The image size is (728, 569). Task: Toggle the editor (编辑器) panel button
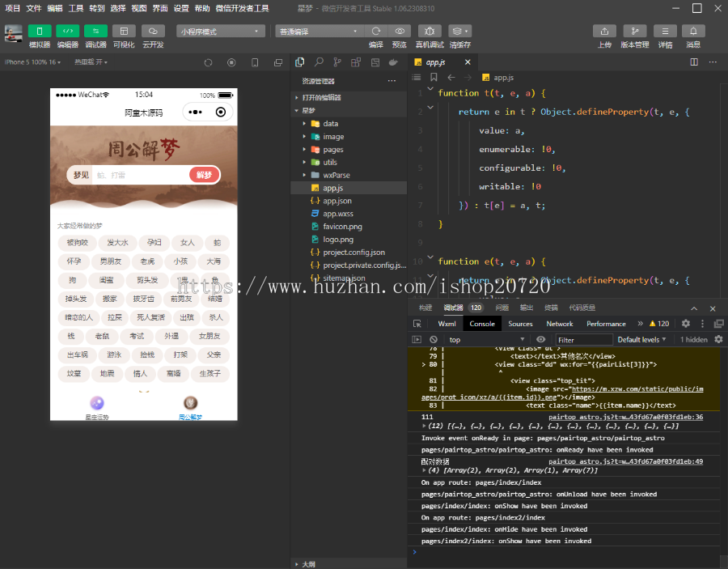click(68, 31)
